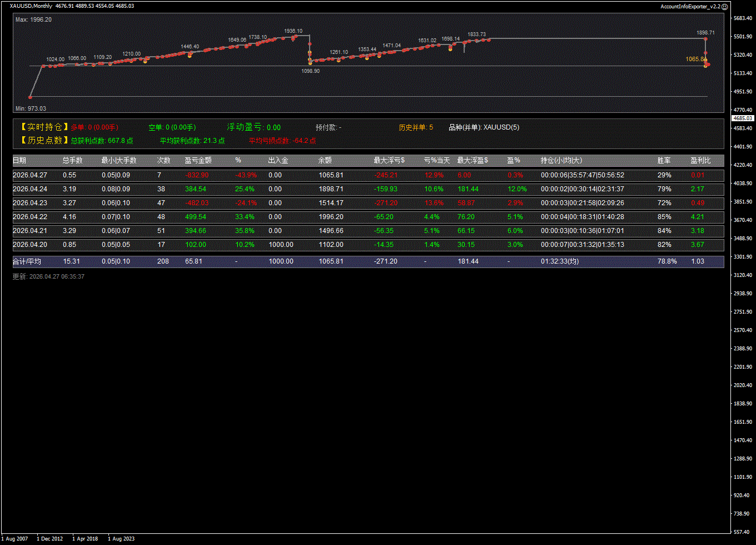
Task: Click the 1098.90 low label on equity curve
Action: pyautogui.click(x=310, y=71)
